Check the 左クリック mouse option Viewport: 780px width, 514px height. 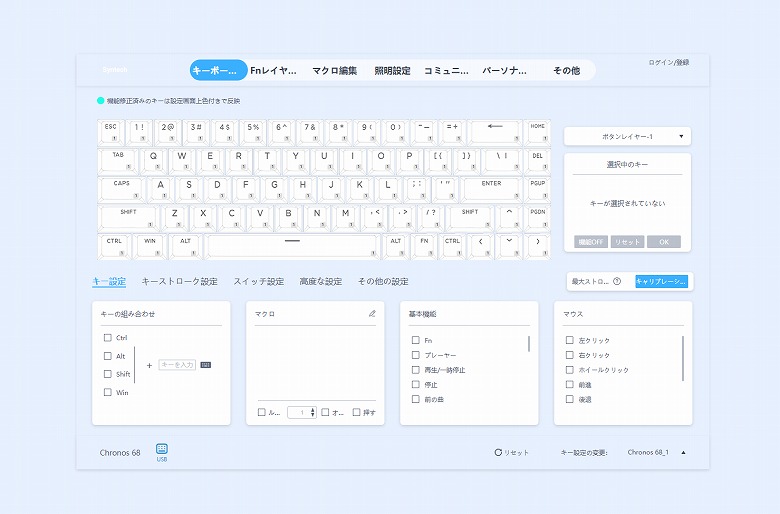pyautogui.click(x=570, y=340)
